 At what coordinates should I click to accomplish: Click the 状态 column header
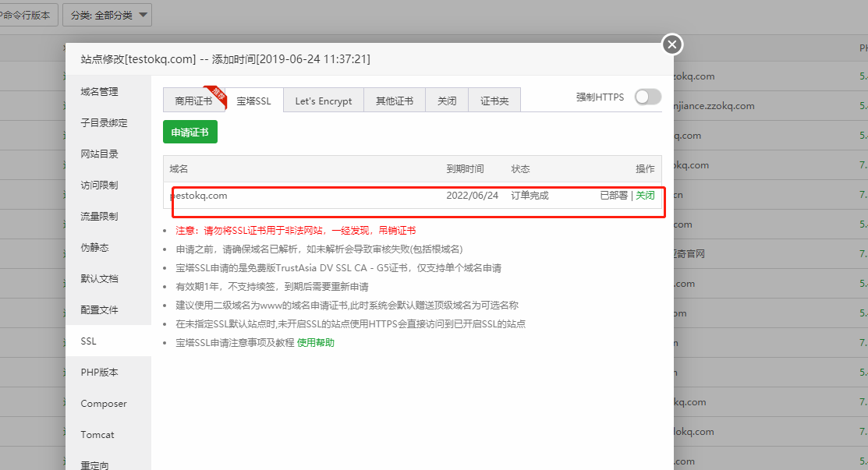coord(520,168)
